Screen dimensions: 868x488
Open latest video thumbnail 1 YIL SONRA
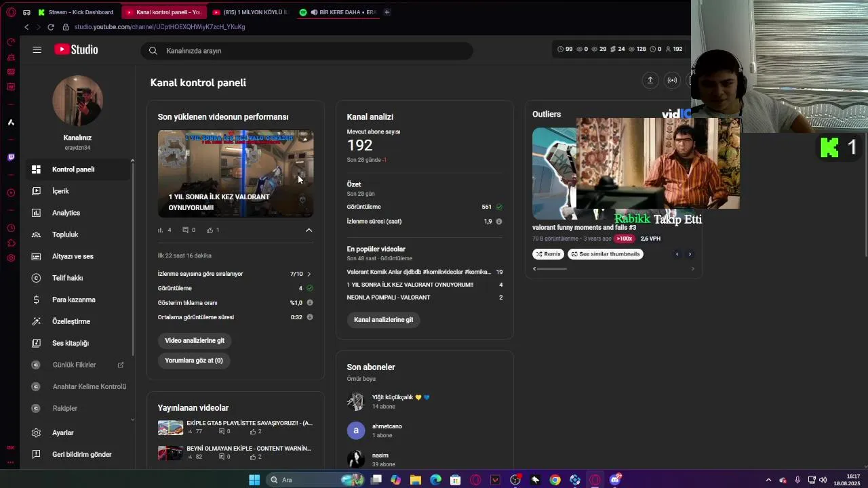(x=235, y=174)
